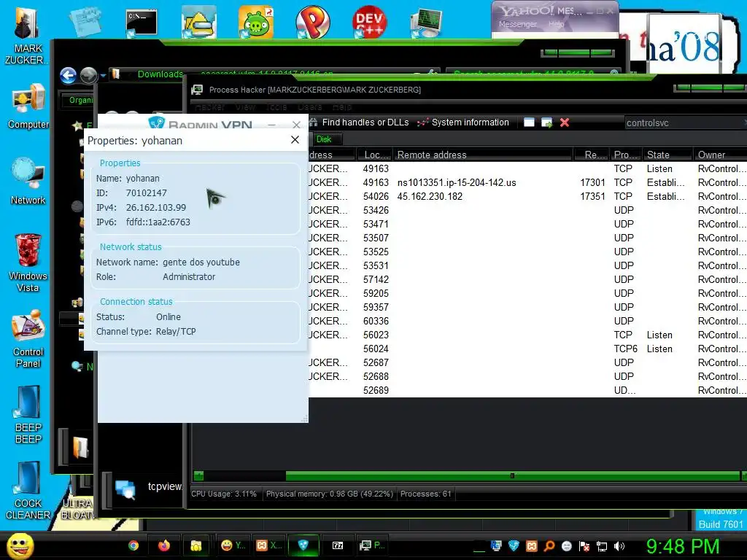Open the MARK ZUCKER user folder desktop icon
The height and width of the screenshot is (560, 747).
(26, 36)
